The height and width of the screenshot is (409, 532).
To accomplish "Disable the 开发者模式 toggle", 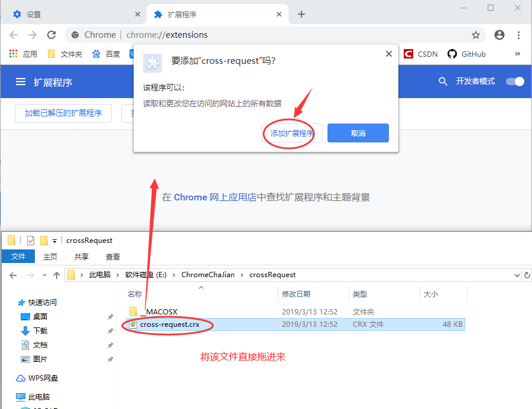I will [x=515, y=82].
